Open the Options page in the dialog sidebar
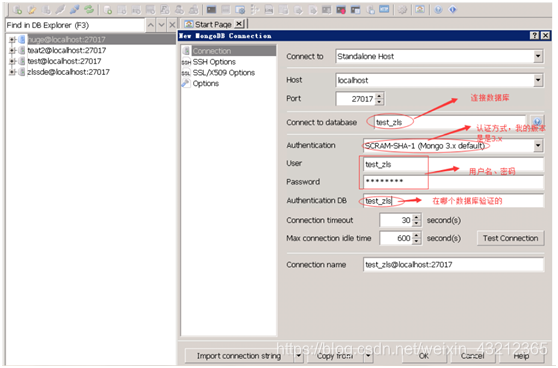 206,84
